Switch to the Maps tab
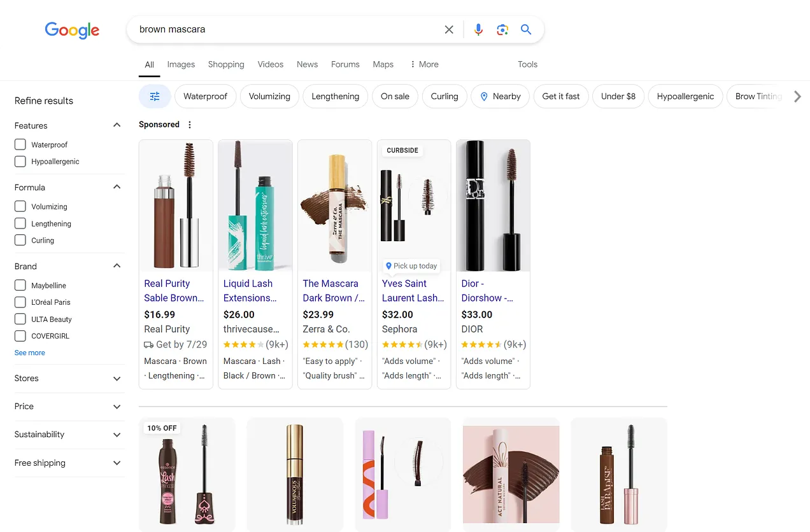 [383, 64]
